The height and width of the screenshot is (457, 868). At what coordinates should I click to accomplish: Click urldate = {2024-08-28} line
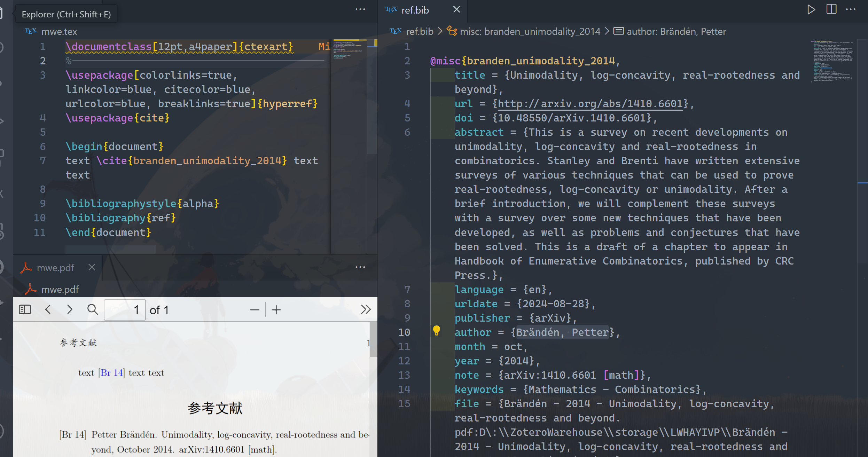525,304
